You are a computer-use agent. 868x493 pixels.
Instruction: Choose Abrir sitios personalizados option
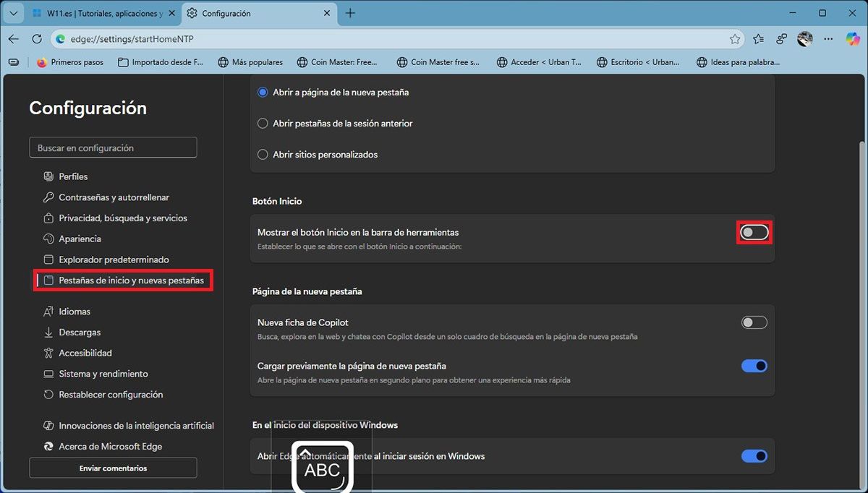point(263,155)
